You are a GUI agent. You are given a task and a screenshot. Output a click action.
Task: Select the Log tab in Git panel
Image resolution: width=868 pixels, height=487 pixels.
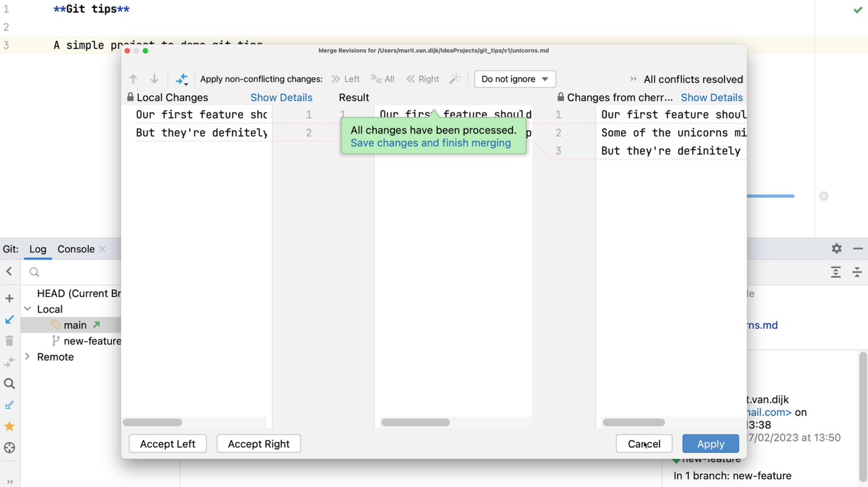tap(37, 249)
